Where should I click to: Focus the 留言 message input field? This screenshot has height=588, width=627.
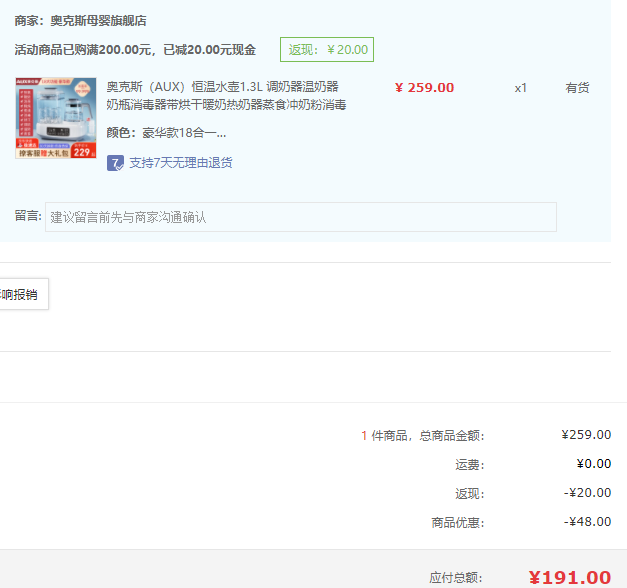300,217
